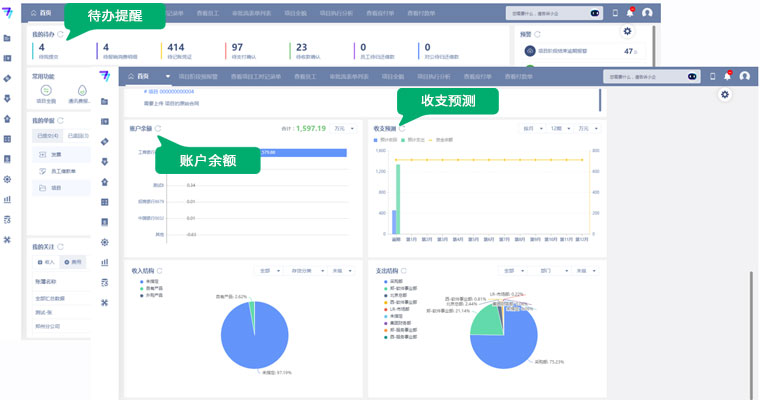This screenshot has height=400, width=760.
Task: Click the 项目全额 shortcut icon under 常用功能
Action: [44, 89]
